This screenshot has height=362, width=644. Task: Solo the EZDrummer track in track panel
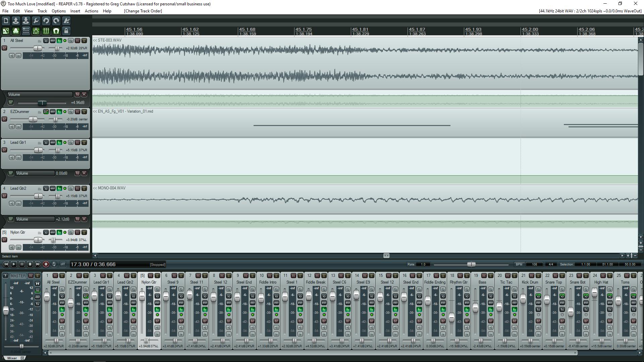click(x=84, y=112)
